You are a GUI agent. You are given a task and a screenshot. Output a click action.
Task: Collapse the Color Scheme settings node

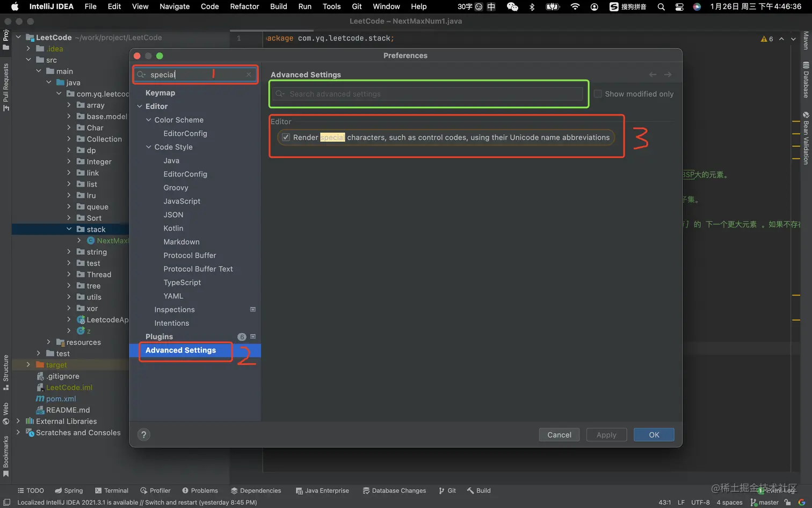(149, 120)
